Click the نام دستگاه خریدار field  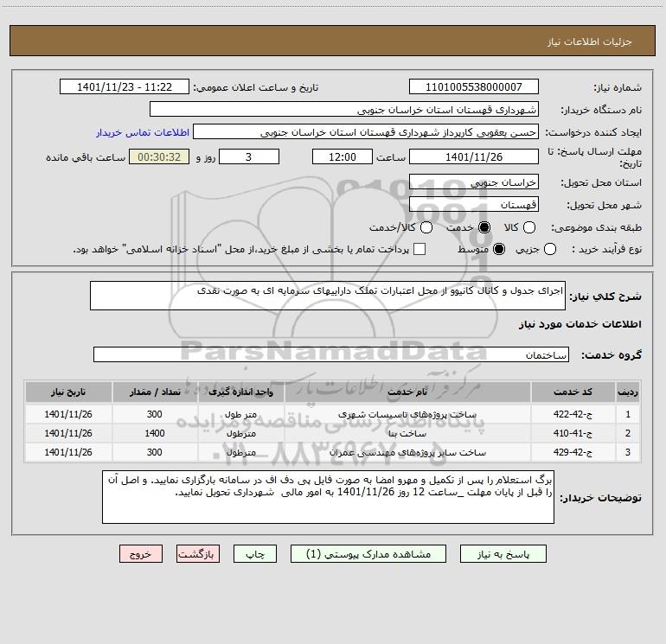pos(344,109)
